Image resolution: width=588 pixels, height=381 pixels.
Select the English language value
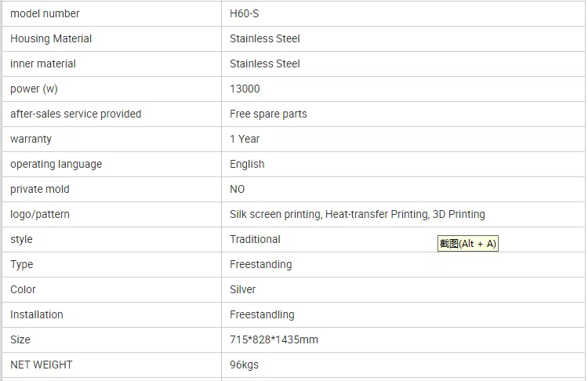coord(247,164)
